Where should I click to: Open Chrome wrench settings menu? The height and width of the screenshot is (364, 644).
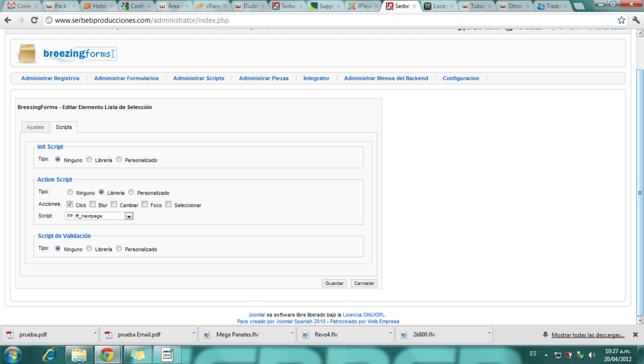(x=636, y=20)
